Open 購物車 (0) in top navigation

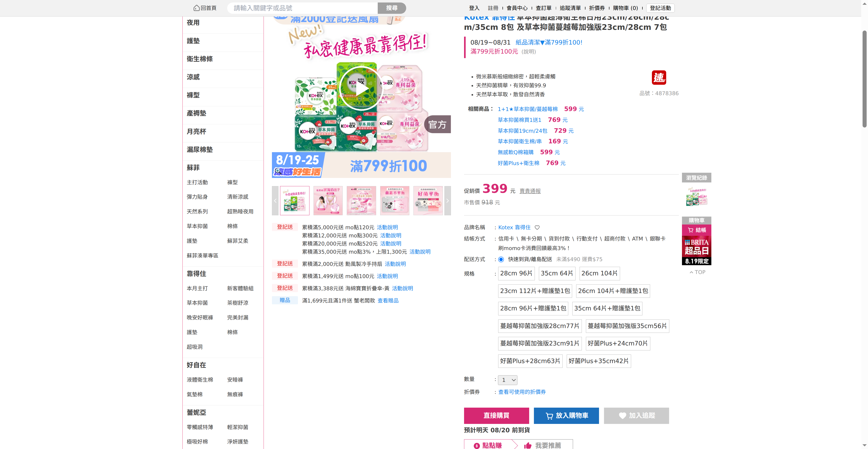(x=625, y=8)
